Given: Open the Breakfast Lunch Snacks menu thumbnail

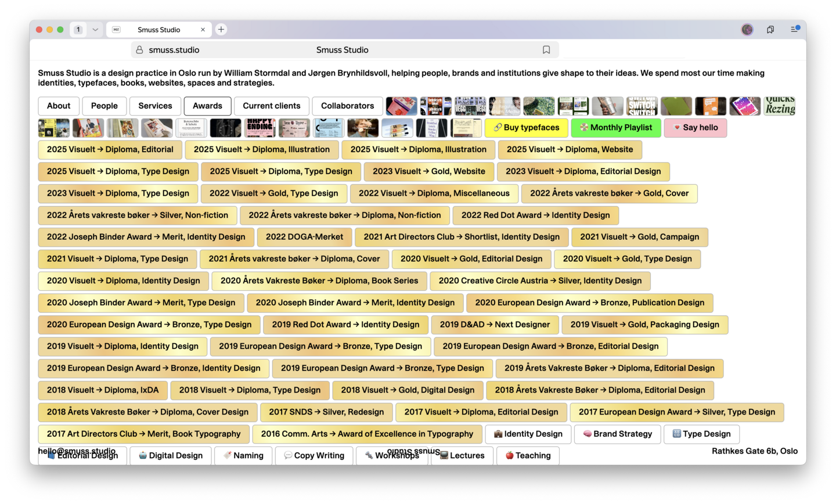Looking at the screenshot, I should (431, 128).
